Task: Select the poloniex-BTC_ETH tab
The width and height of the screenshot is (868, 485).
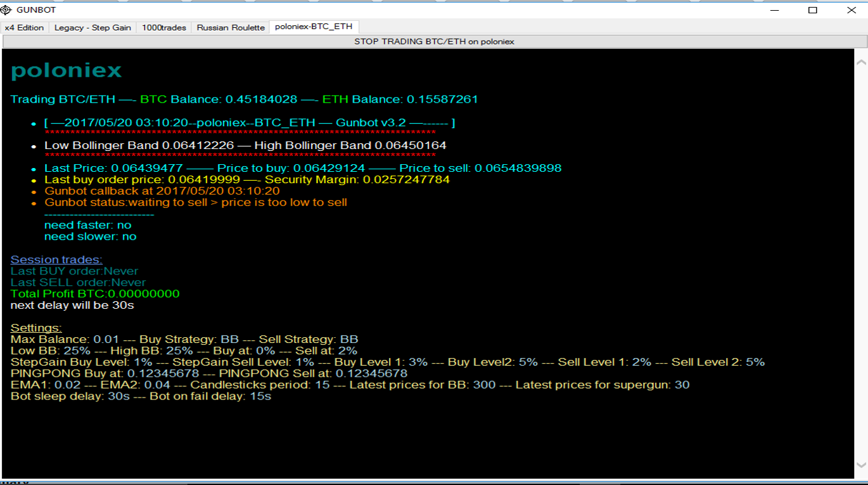Action: [314, 27]
